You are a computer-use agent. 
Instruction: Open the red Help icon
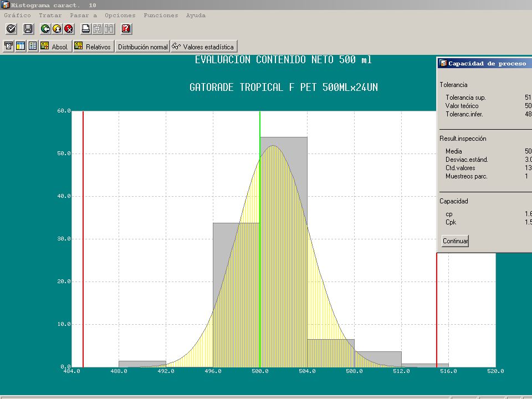(126, 29)
